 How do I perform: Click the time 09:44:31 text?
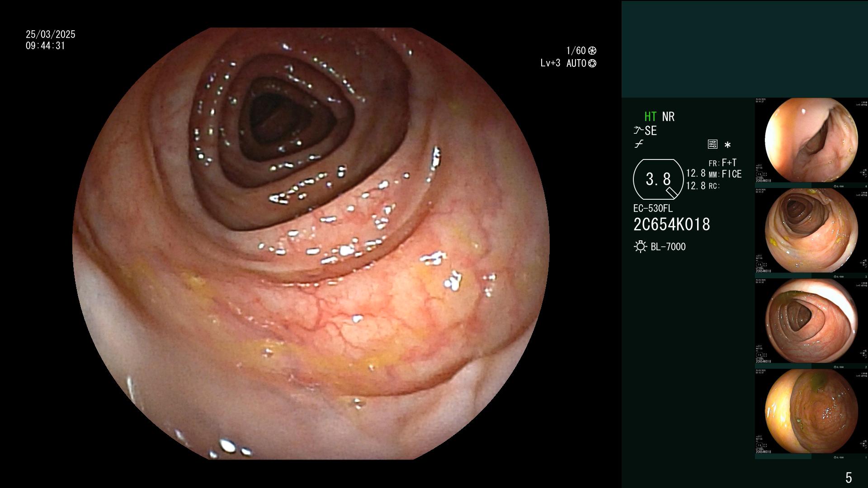pos(46,46)
